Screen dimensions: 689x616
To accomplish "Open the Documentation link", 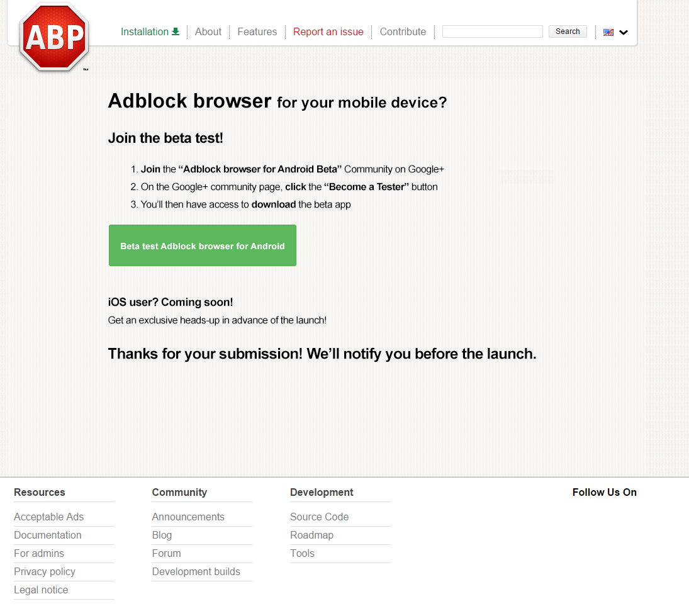I will pos(47,535).
